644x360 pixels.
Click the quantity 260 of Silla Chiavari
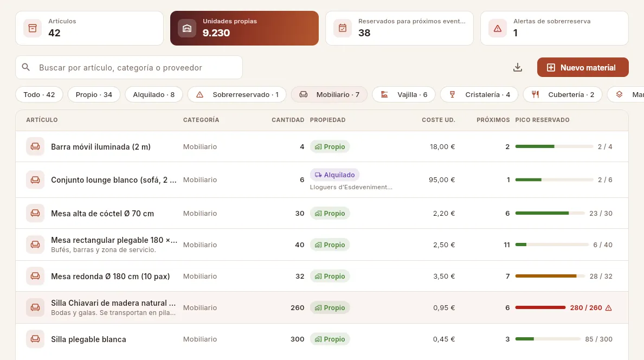click(x=298, y=307)
